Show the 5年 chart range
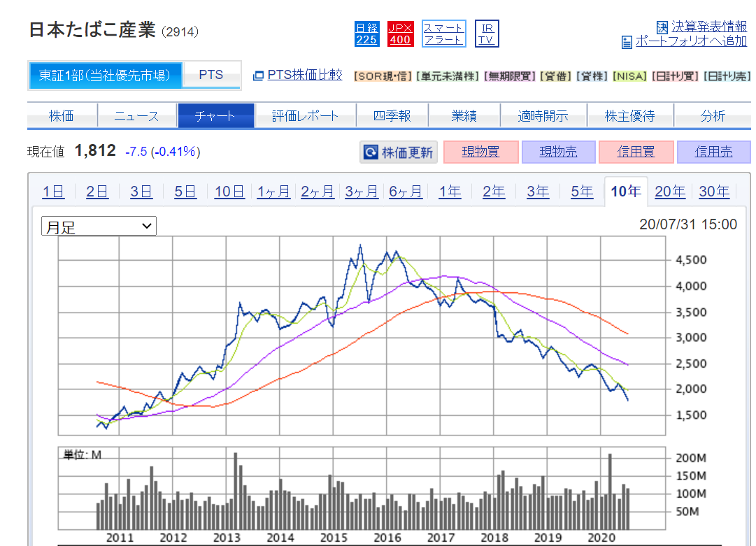 [582, 192]
